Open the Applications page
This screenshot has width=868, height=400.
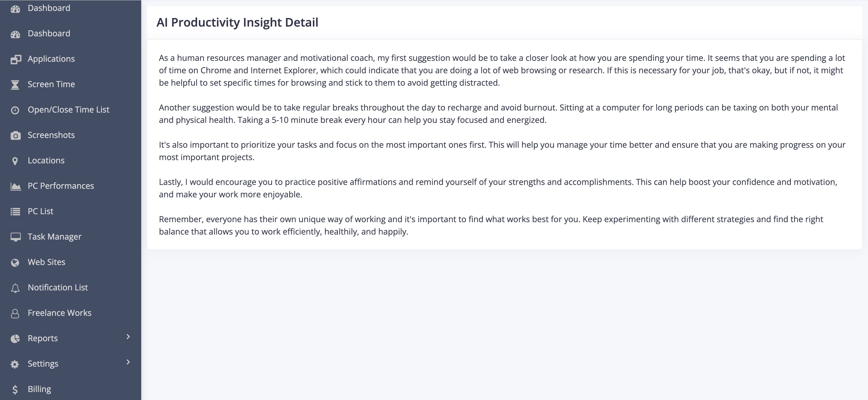click(51, 58)
